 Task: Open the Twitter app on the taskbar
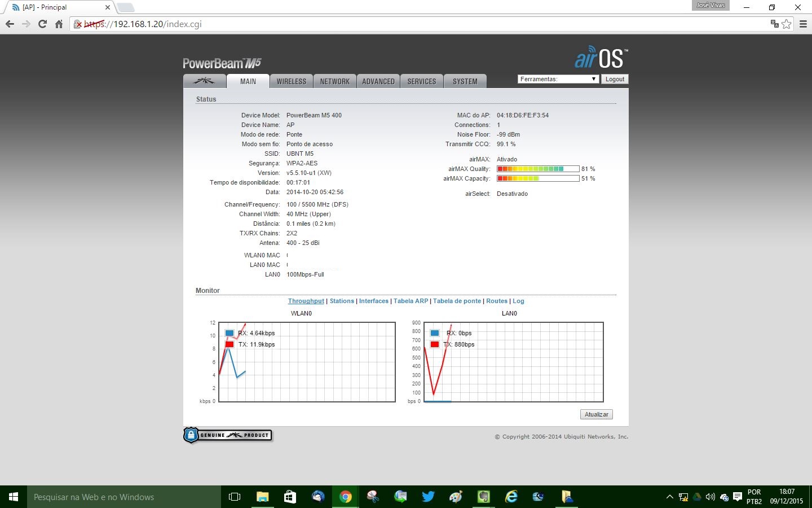(x=428, y=497)
